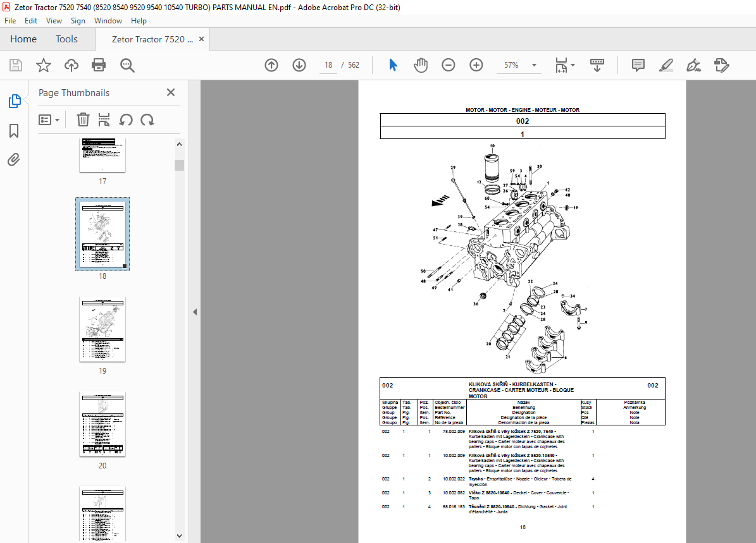Click part number 68.016.183 in table
756x543 pixels.
point(454,507)
